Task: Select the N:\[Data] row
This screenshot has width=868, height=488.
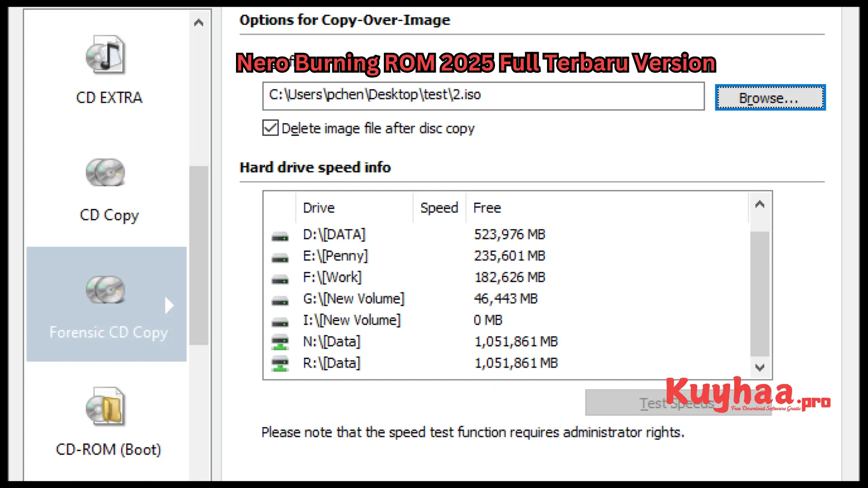Action: pyautogui.click(x=506, y=341)
